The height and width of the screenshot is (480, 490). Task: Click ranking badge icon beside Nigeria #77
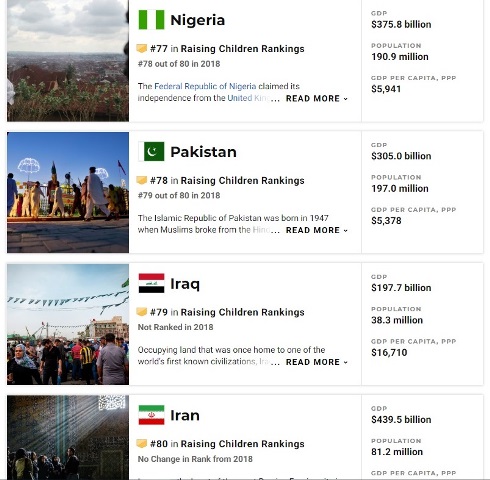point(142,49)
